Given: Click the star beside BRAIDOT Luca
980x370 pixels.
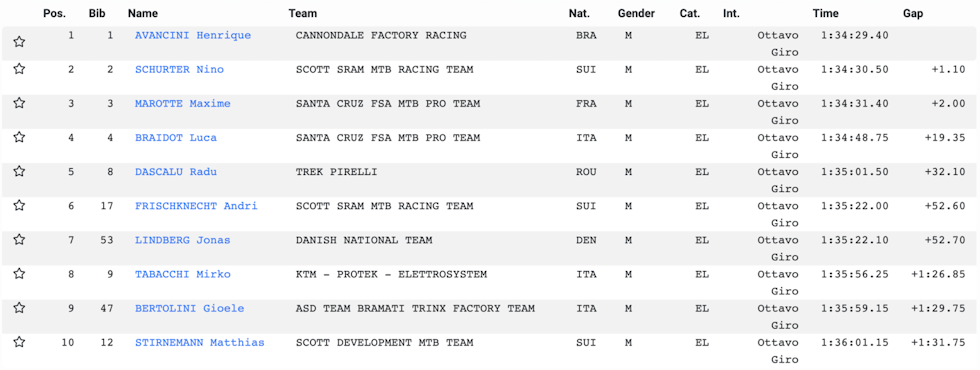Looking at the screenshot, I should point(19,137).
